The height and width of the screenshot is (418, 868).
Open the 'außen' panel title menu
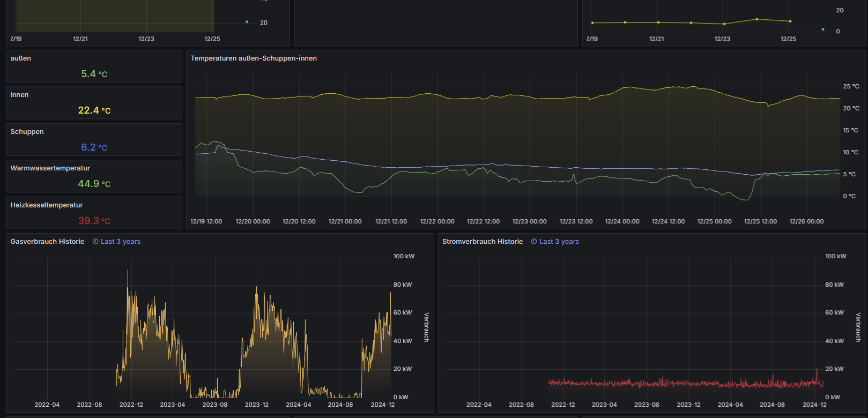pos(21,58)
